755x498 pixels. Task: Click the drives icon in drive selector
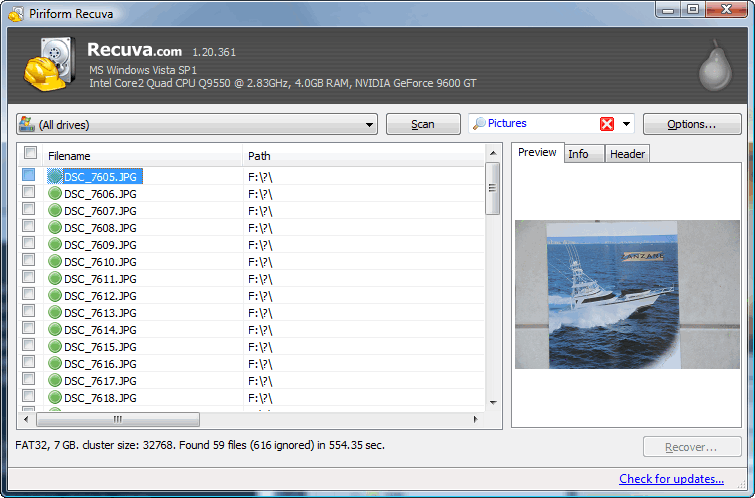pos(26,124)
